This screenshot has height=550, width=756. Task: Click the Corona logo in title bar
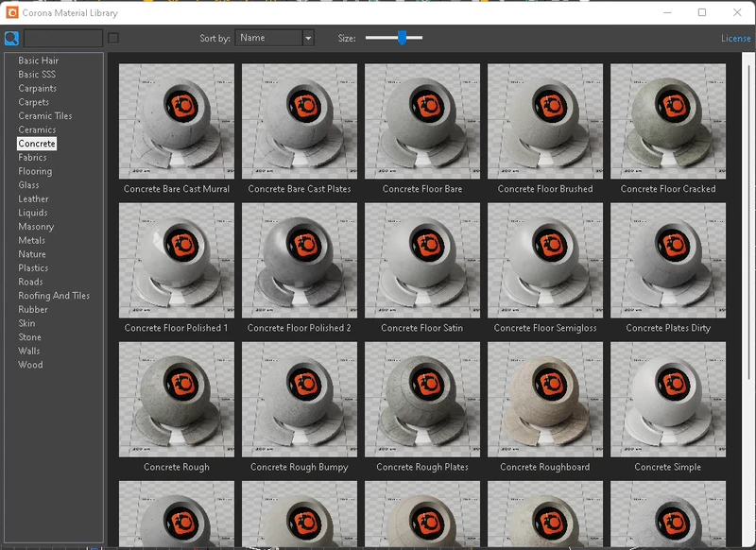[12, 12]
